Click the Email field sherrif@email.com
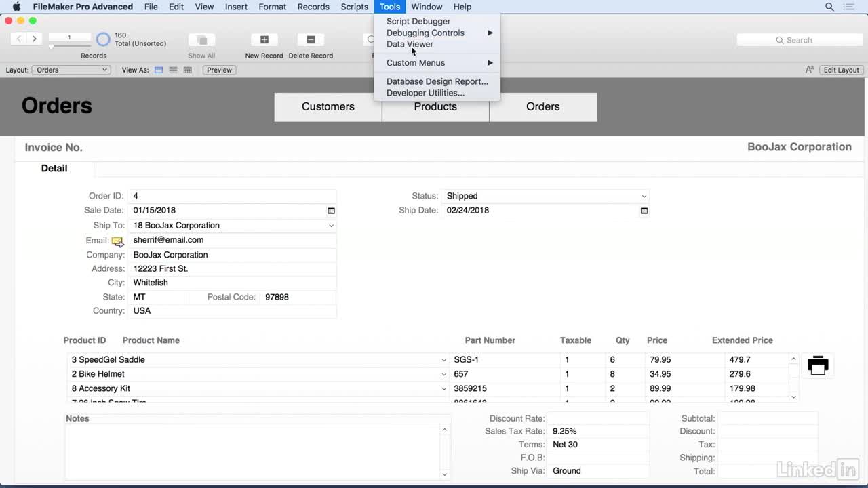The width and height of the screenshot is (868, 488). click(232, 240)
